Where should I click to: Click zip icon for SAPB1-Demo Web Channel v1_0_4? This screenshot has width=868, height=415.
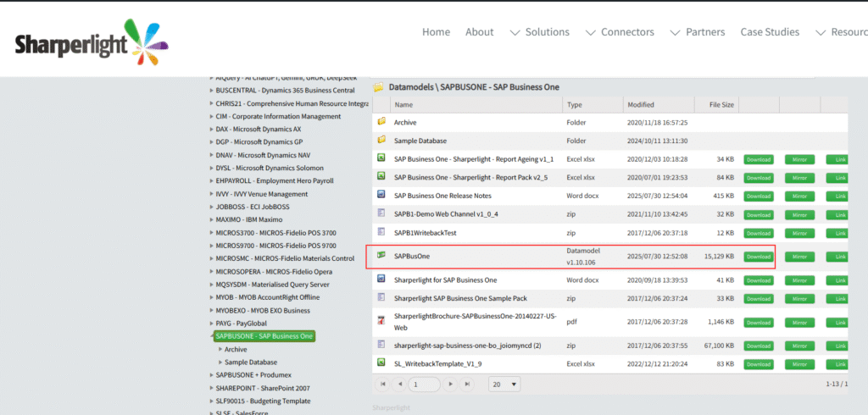[x=381, y=213]
